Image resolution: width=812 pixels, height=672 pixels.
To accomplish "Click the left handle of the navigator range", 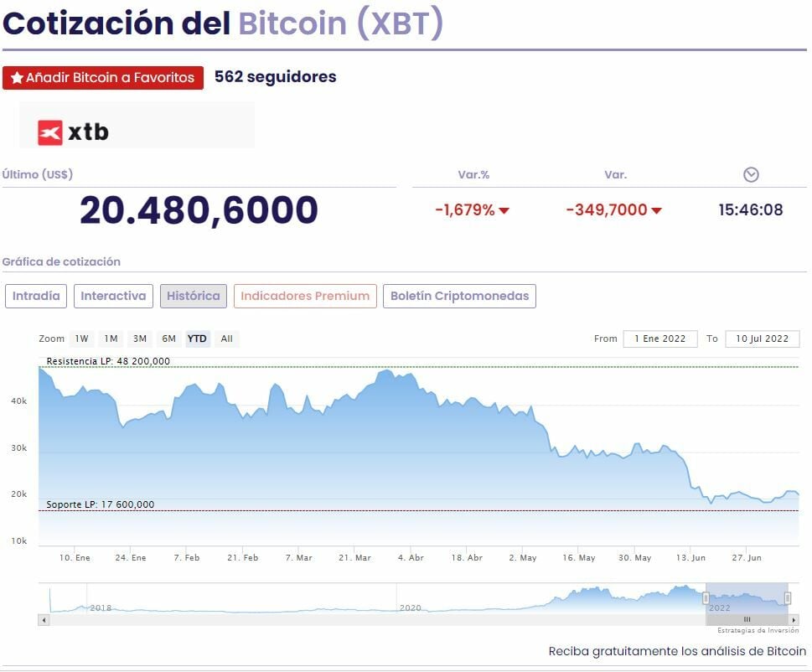I will pyautogui.click(x=706, y=597).
